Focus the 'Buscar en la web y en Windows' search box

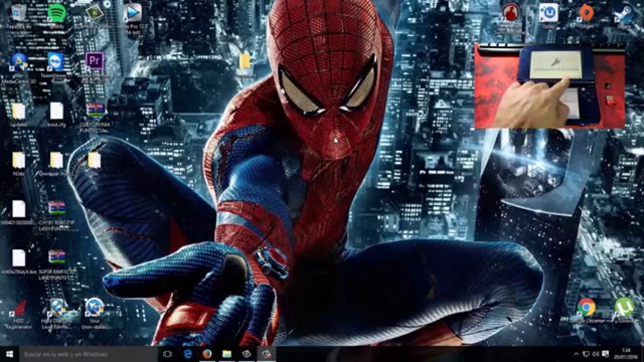[x=89, y=354]
